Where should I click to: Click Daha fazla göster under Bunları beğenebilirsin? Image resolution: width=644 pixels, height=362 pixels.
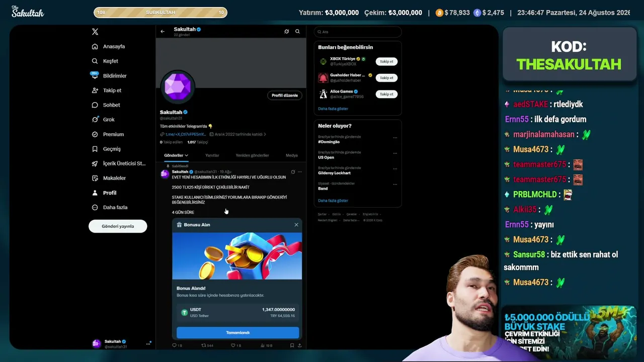(x=333, y=109)
